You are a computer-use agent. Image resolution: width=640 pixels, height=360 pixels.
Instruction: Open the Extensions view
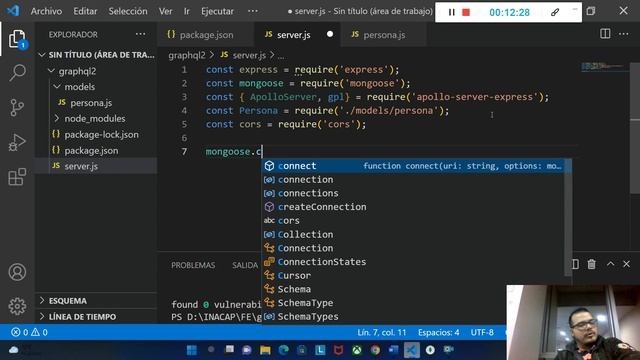17,177
